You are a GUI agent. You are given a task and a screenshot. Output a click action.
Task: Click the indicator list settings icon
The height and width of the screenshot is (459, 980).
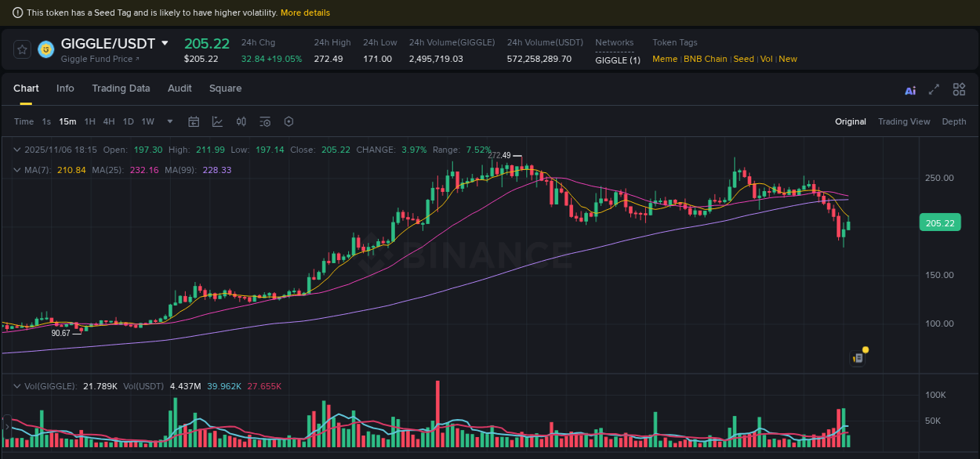(x=264, y=121)
